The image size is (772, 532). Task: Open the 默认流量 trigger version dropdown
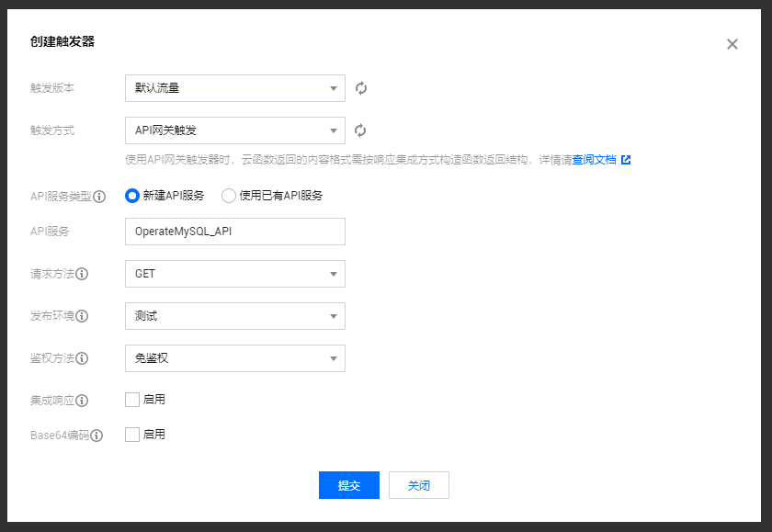point(234,87)
